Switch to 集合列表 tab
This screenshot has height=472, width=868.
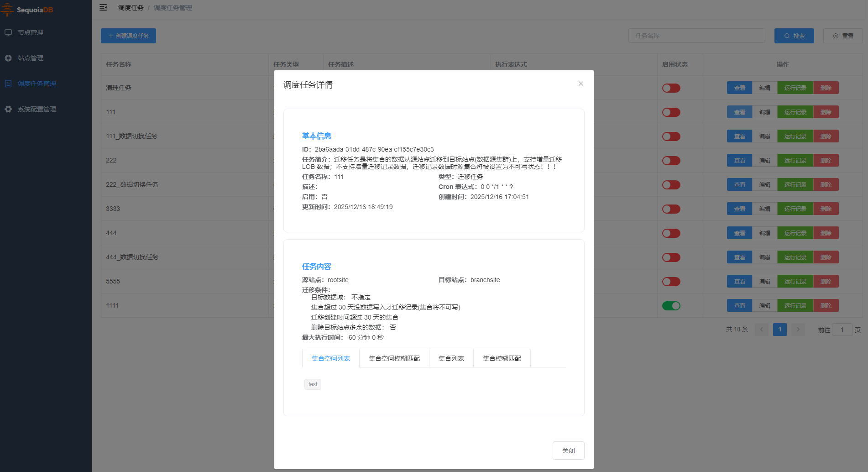(451, 358)
